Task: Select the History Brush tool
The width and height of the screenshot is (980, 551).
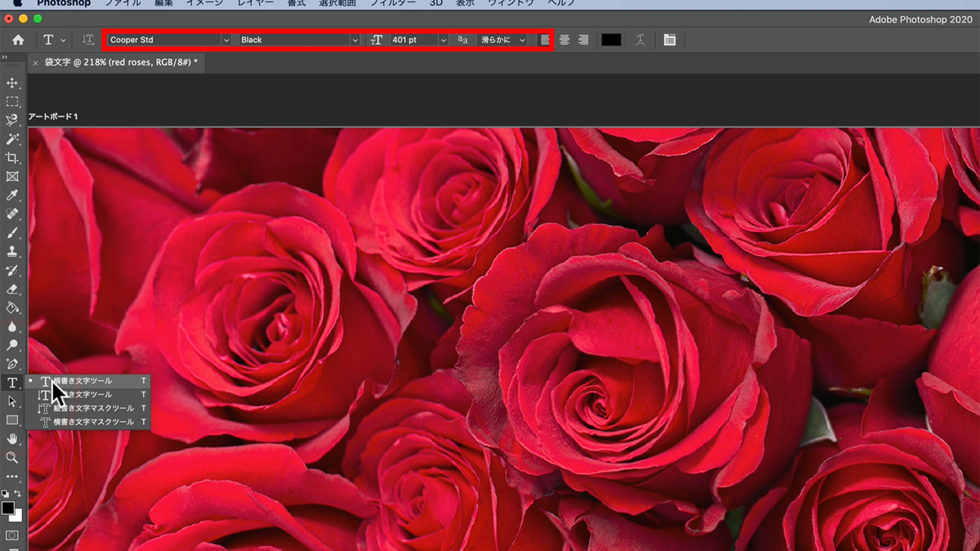Action: [12, 270]
